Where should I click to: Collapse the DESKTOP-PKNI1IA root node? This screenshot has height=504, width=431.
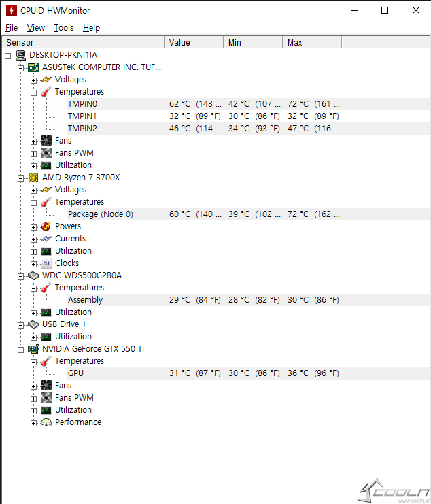[7, 56]
